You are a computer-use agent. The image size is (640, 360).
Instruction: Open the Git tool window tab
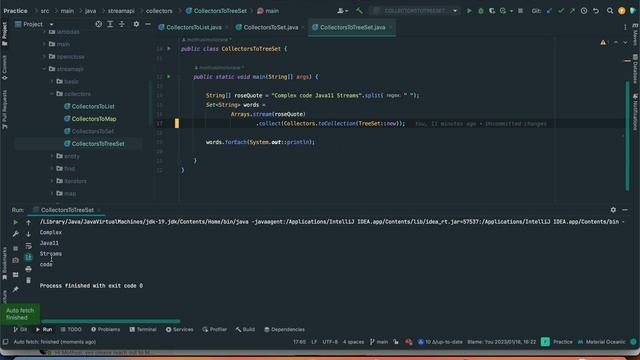[20, 329]
